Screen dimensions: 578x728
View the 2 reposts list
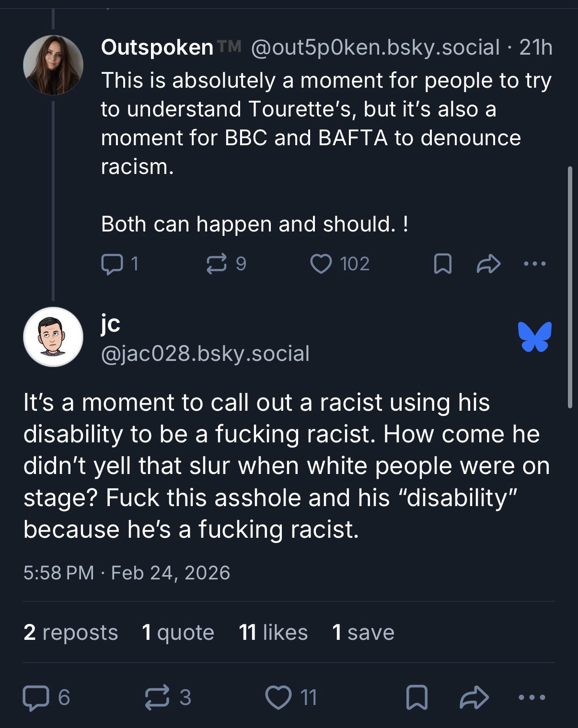[70, 632]
